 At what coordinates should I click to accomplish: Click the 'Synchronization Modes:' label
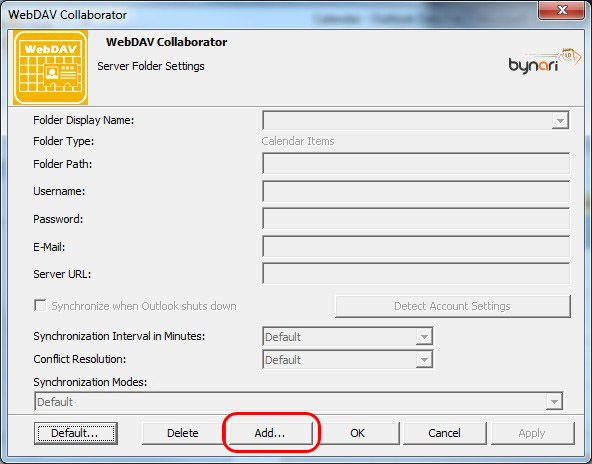[90, 382]
